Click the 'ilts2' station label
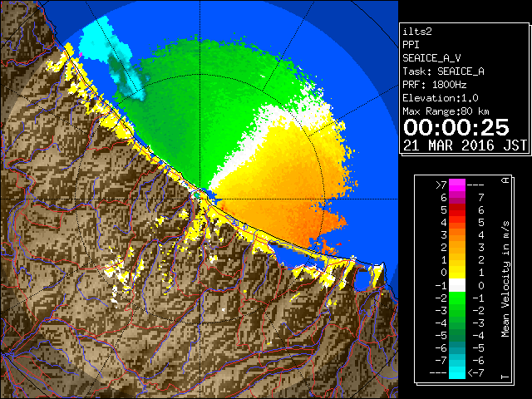 click(x=417, y=32)
